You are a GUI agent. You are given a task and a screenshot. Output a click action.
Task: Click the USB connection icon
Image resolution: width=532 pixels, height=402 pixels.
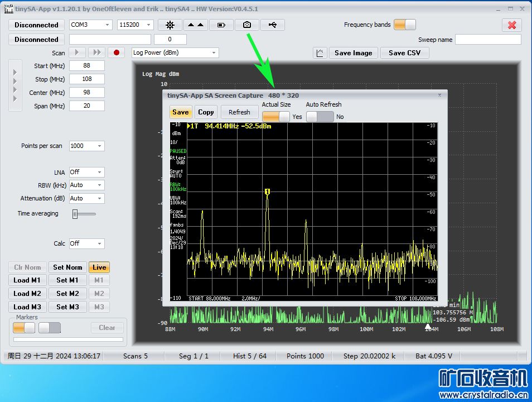(x=272, y=25)
